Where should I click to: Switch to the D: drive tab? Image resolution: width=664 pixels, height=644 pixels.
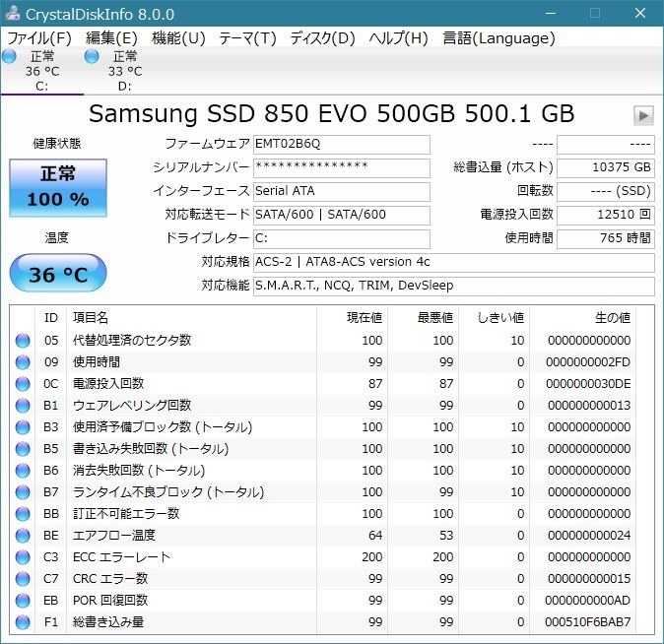pos(124,71)
